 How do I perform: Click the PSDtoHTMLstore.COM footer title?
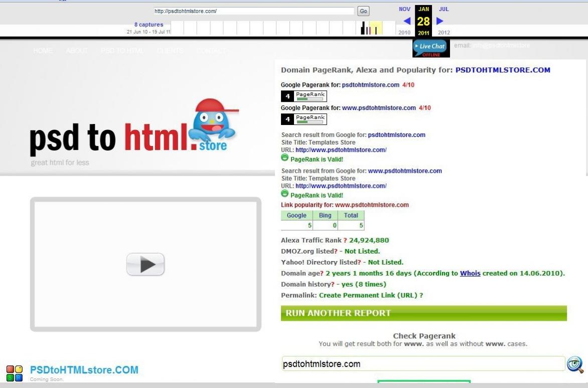coord(84,370)
